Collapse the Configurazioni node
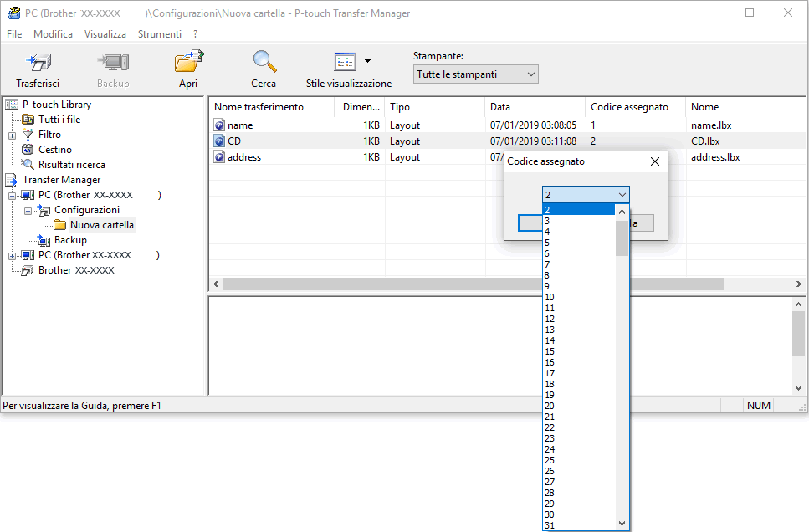The height and width of the screenshot is (532, 809). coord(28,211)
